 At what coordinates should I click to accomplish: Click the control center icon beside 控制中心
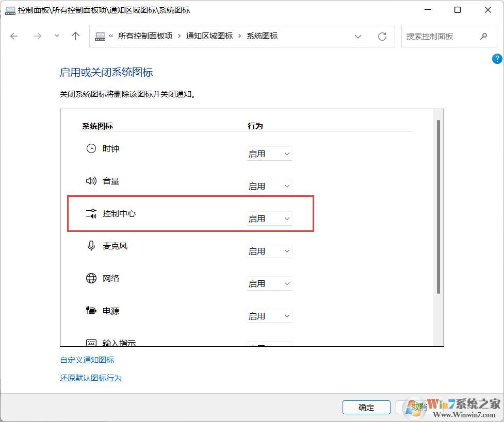point(91,213)
